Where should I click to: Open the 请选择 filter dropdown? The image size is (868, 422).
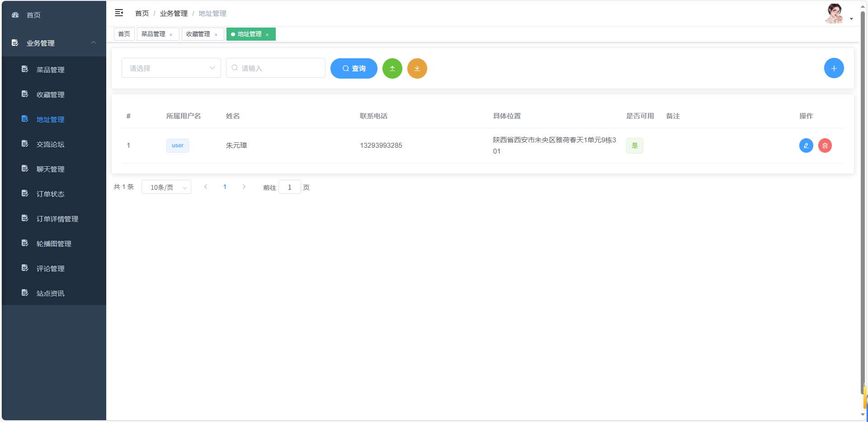pos(171,68)
